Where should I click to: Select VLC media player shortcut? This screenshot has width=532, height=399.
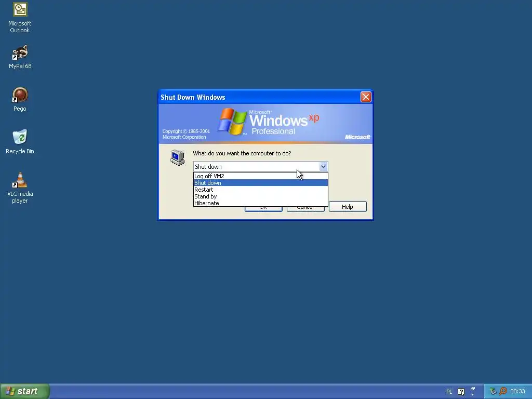tap(20, 188)
